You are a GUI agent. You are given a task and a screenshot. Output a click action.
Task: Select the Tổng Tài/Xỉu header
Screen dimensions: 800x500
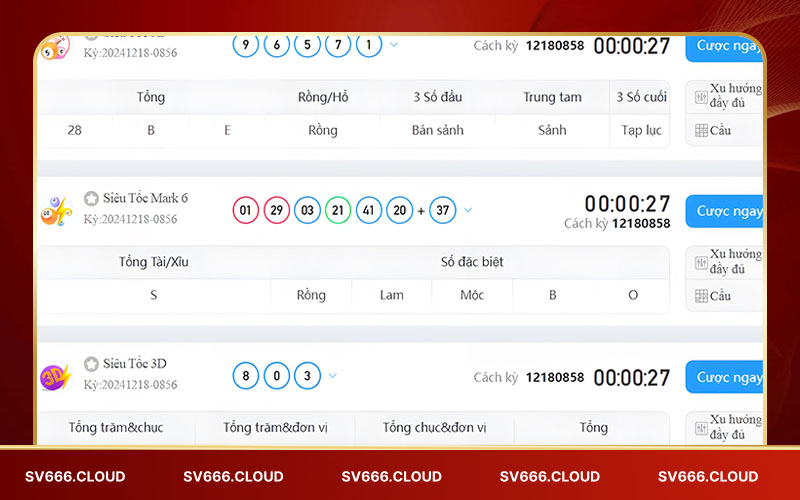pyautogui.click(x=154, y=262)
